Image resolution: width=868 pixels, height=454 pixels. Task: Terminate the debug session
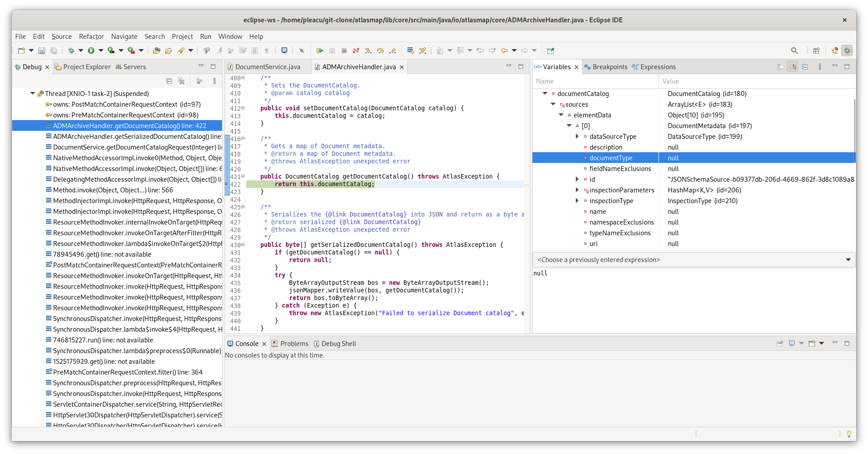click(344, 50)
